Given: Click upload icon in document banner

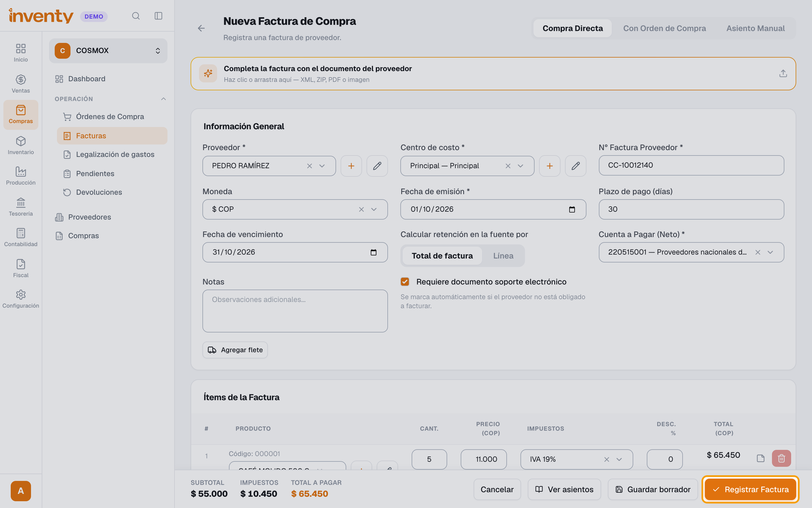Looking at the screenshot, I should [783, 73].
